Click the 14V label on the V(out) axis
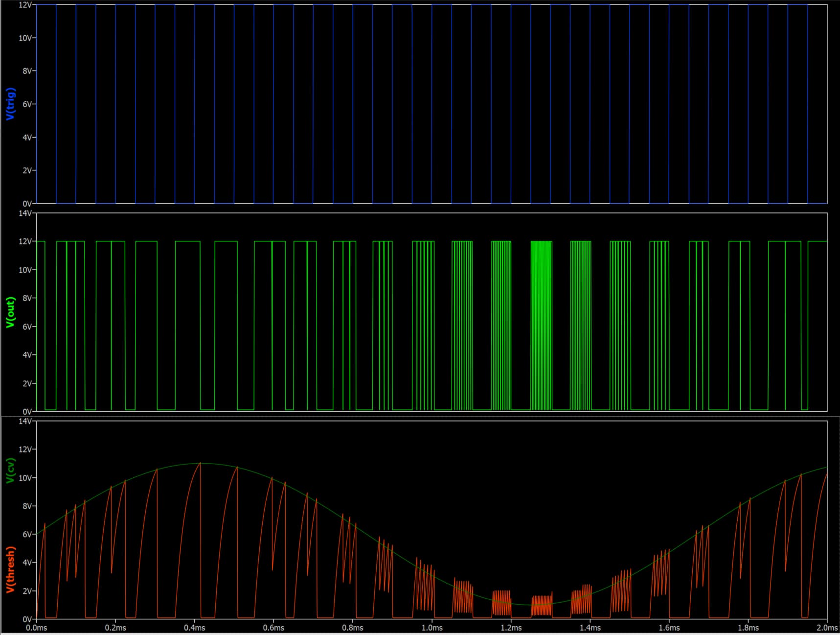Image resolution: width=840 pixels, height=635 pixels. pyautogui.click(x=25, y=213)
